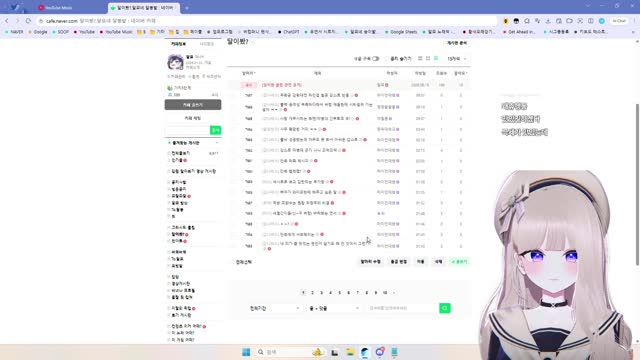The width and height of the screenshot is (640, 360).
Task: Tick checkbox of the first post below the notice
Action: 233,96
